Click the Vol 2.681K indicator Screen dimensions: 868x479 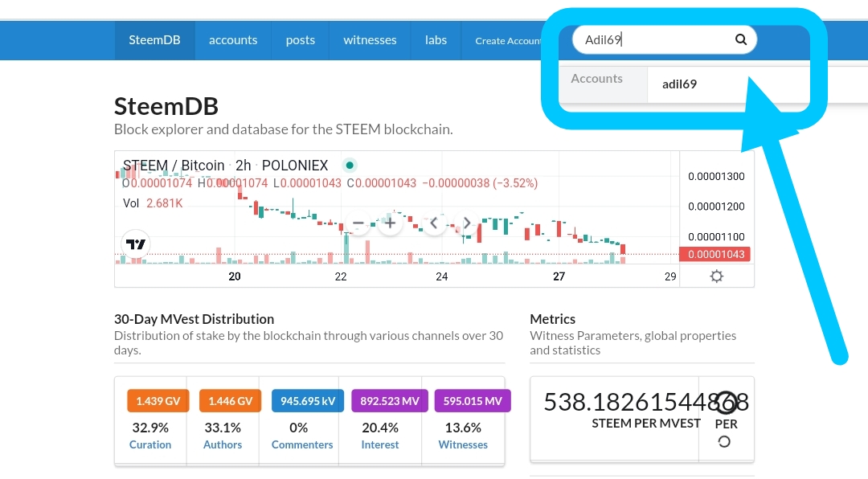[x=153, y=203]
